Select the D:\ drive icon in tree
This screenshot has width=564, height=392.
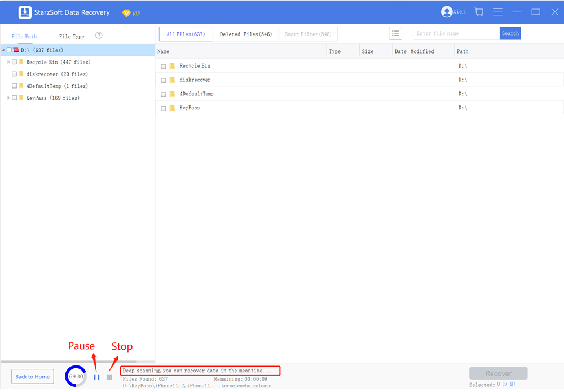coord(16,50)
